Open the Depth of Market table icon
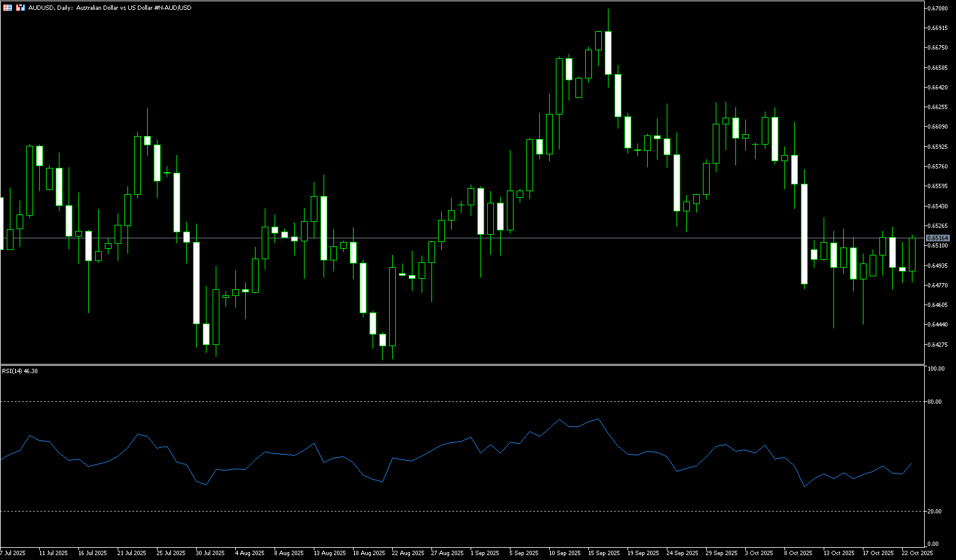 pyautogui.click(x=7, y=8)
